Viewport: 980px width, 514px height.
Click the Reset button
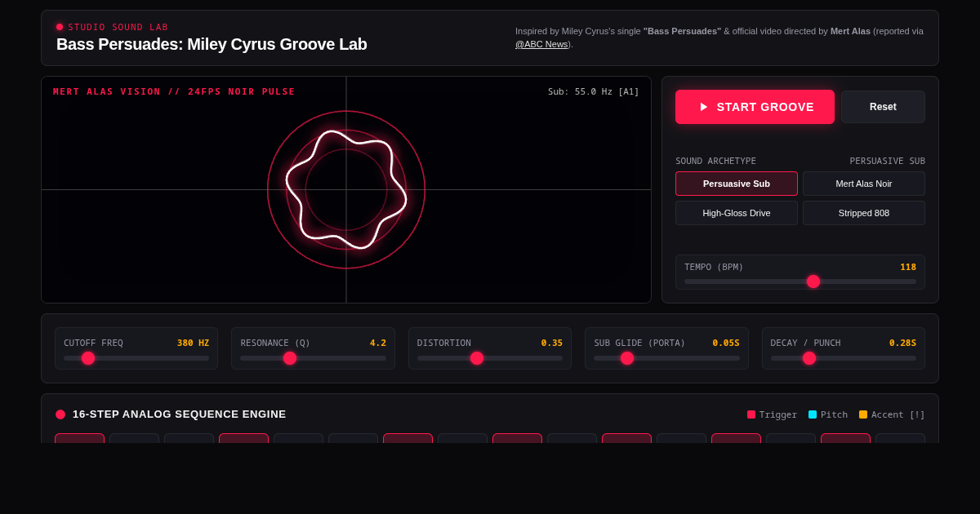tap(883, 107)
